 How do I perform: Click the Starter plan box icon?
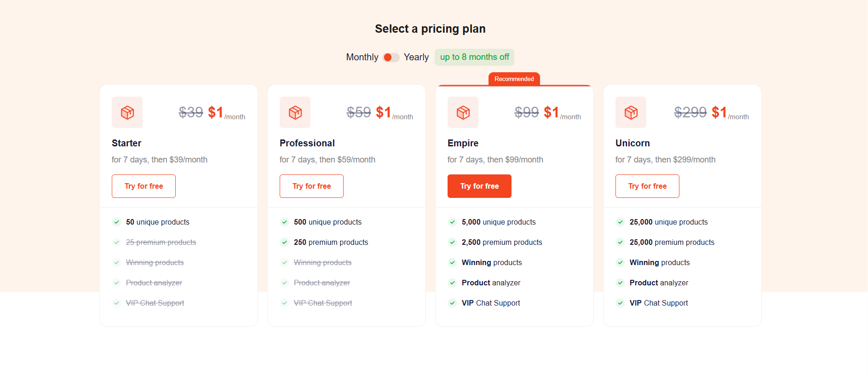click(x=127, y=112)
